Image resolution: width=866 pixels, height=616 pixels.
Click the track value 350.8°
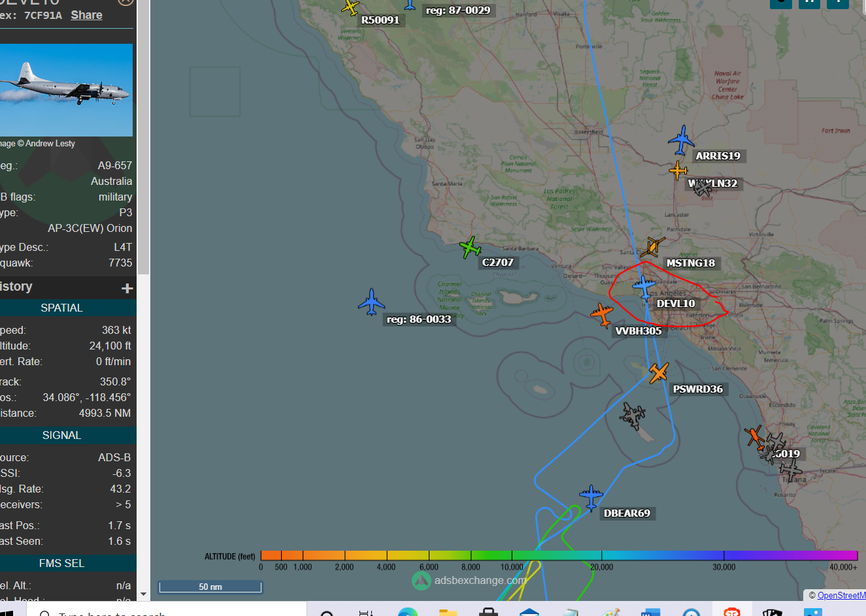(x=115, y=381)
